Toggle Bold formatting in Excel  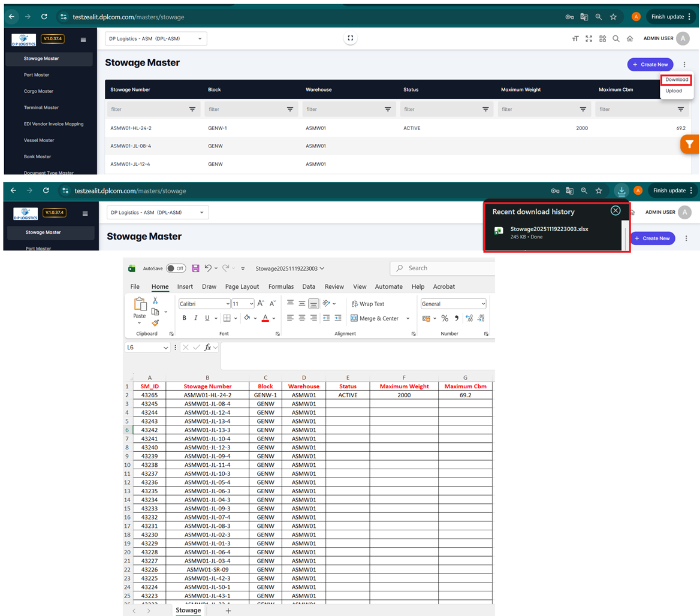(185, 318)
